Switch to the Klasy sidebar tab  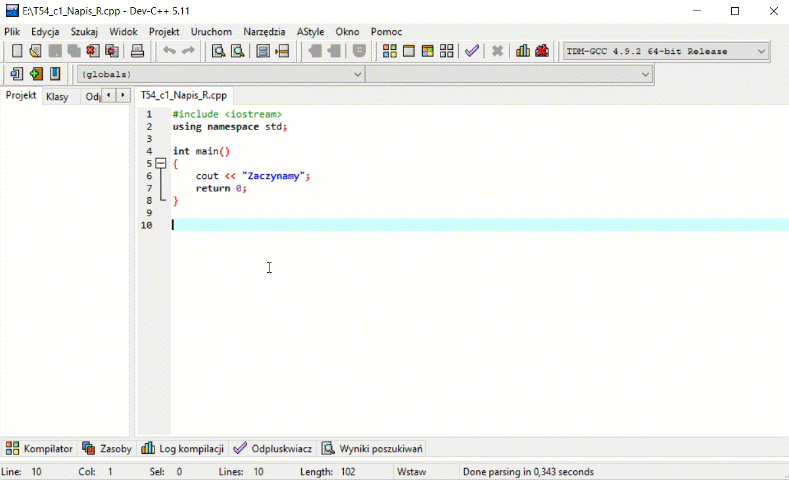click(x=57, y=96)
